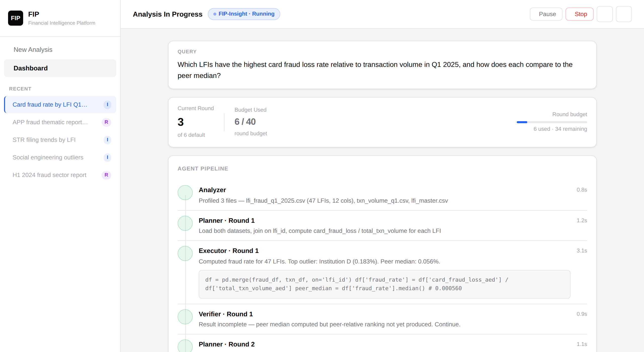Click the Analyzer '0.8s' duration

coord(582,190)
